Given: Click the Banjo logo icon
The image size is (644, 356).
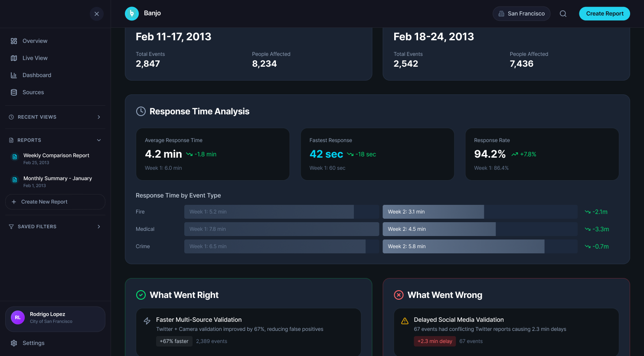Looking at the screenshot, I should [x=132, y=13].
